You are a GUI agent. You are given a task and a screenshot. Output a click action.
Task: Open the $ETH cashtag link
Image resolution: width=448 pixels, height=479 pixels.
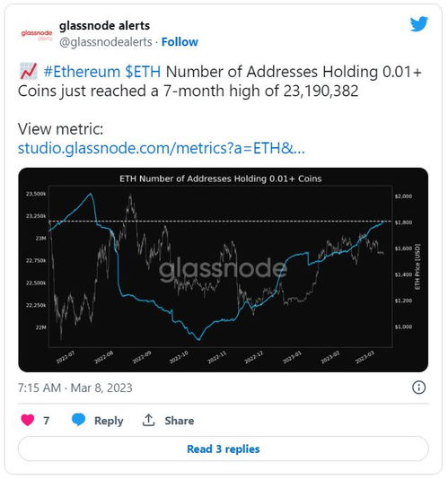point(143,72)
